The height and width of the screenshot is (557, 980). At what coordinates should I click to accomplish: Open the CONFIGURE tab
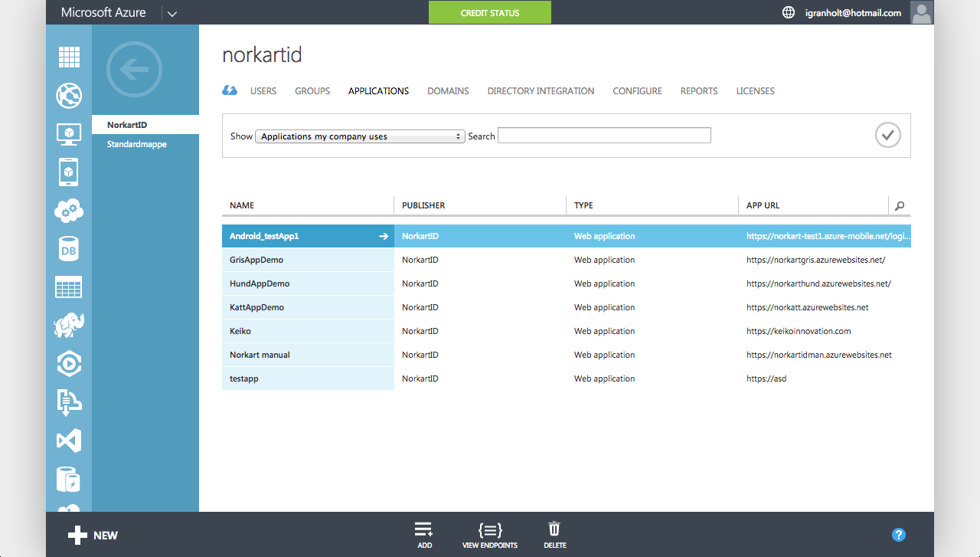[x=637, y=90]
